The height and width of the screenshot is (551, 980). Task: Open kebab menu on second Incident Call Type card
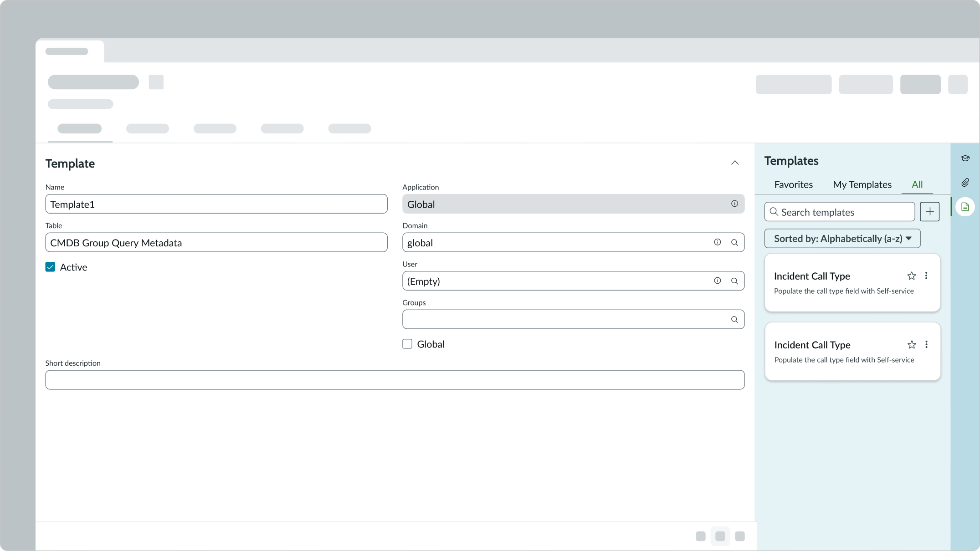(926, 345)
